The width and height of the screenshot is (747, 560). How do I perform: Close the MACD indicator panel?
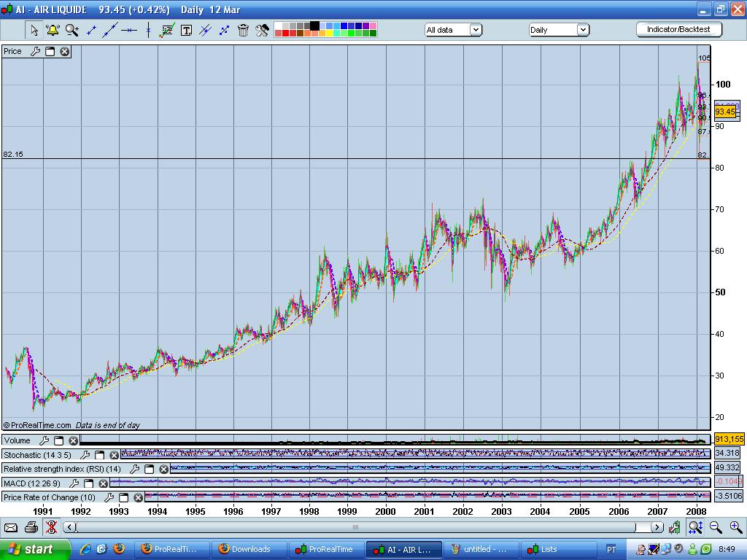pos(104,483)
